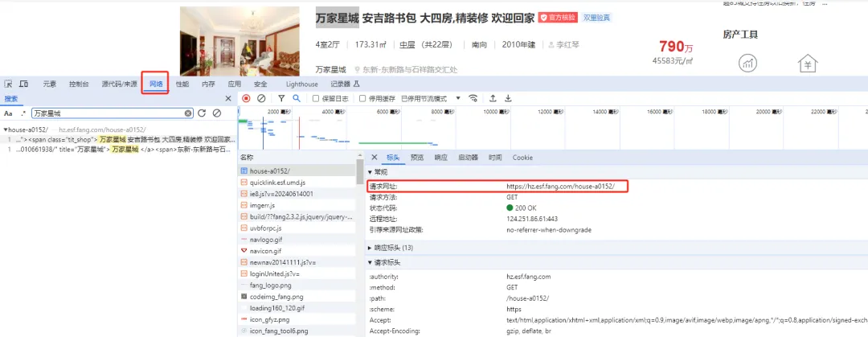
Task: Click the location pin icon near 东新
Action: 358,71
